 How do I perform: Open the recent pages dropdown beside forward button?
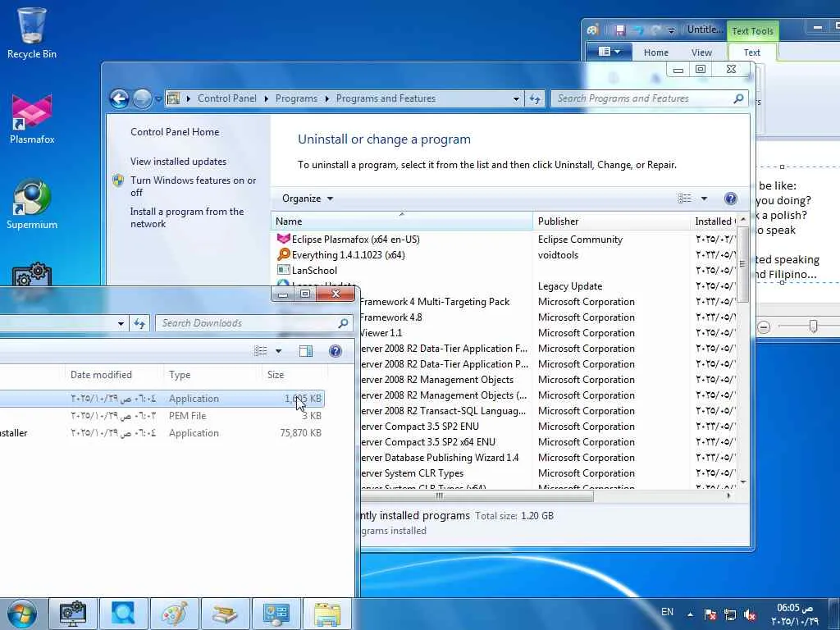point(158,99)
